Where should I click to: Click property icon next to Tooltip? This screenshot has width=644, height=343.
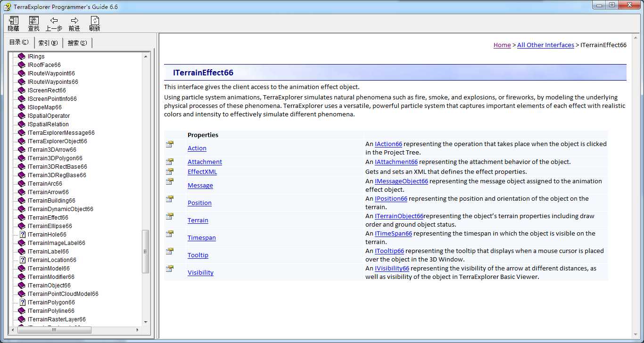pos(170,251)
